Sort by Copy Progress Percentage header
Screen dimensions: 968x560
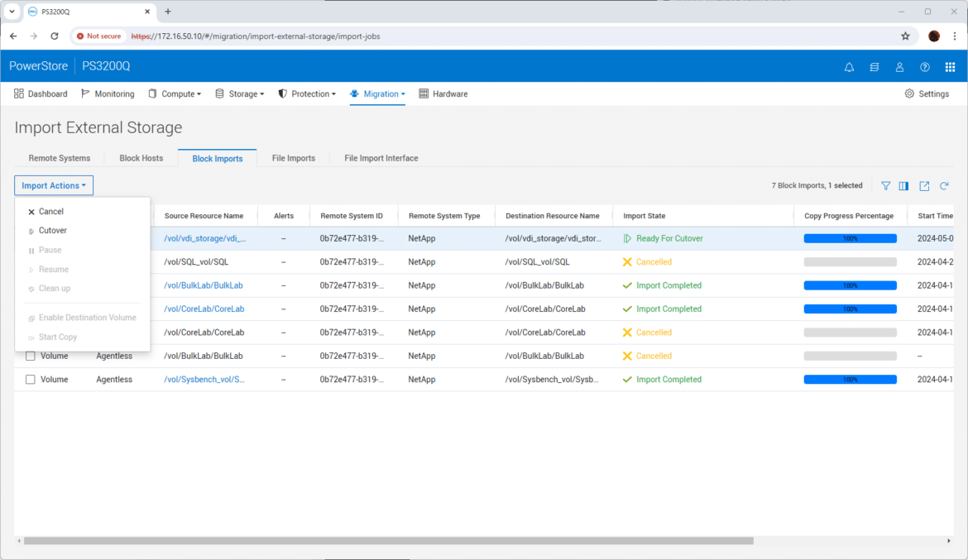[848, 216]
